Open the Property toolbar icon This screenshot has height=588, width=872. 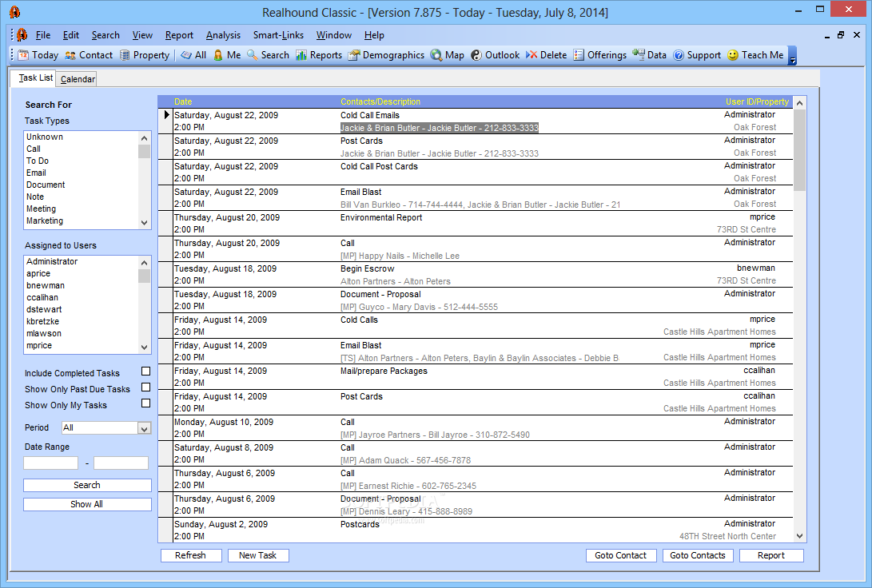point(145,55)
